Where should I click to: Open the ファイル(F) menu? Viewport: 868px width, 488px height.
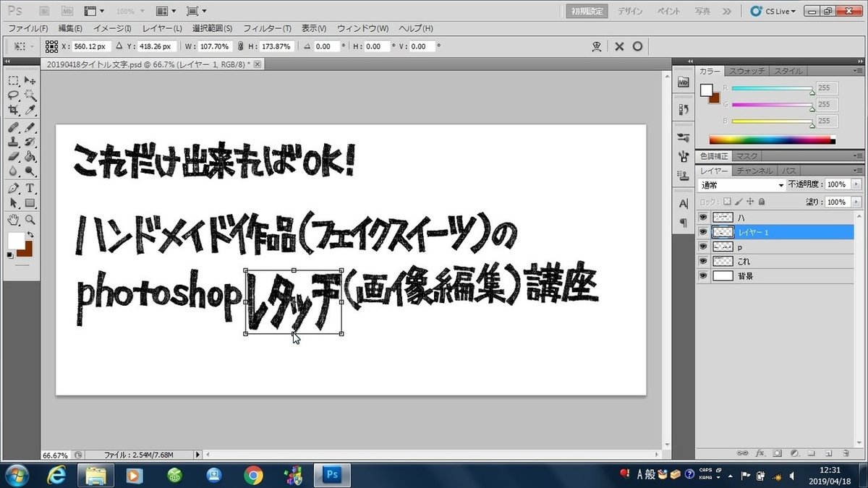[27, 28]
